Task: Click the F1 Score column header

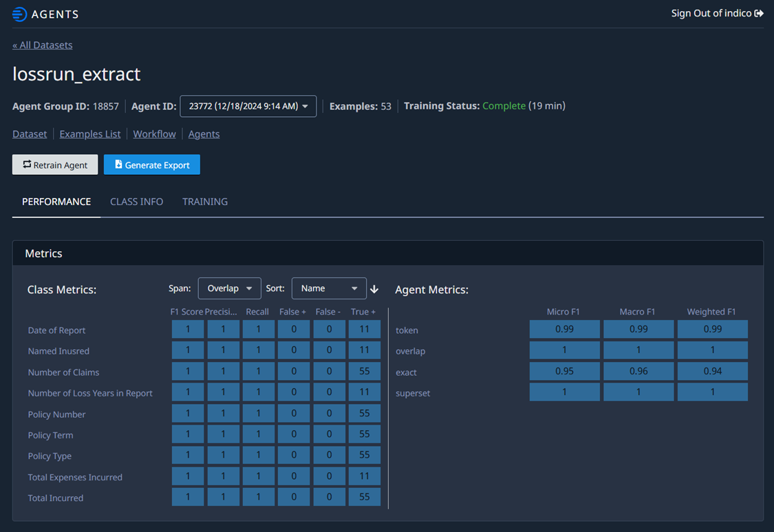Action: [x=186, y=312]
